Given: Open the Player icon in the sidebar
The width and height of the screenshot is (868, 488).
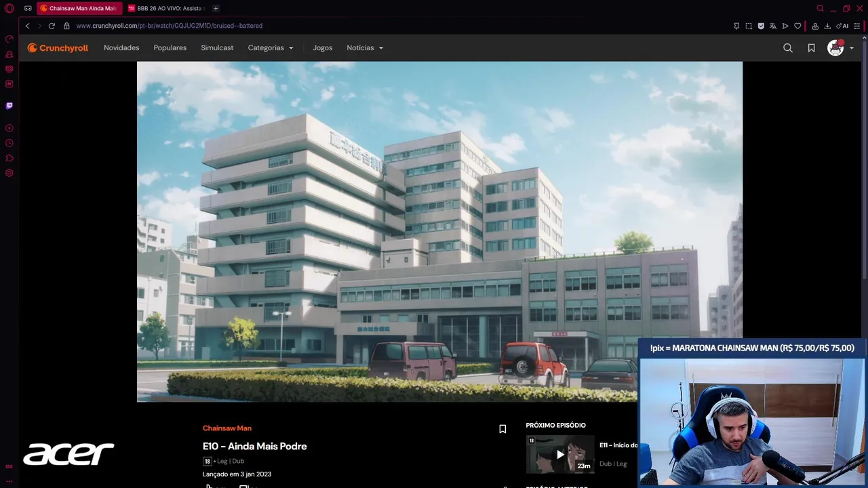Looking at the screenshot, I should point(9,128).
